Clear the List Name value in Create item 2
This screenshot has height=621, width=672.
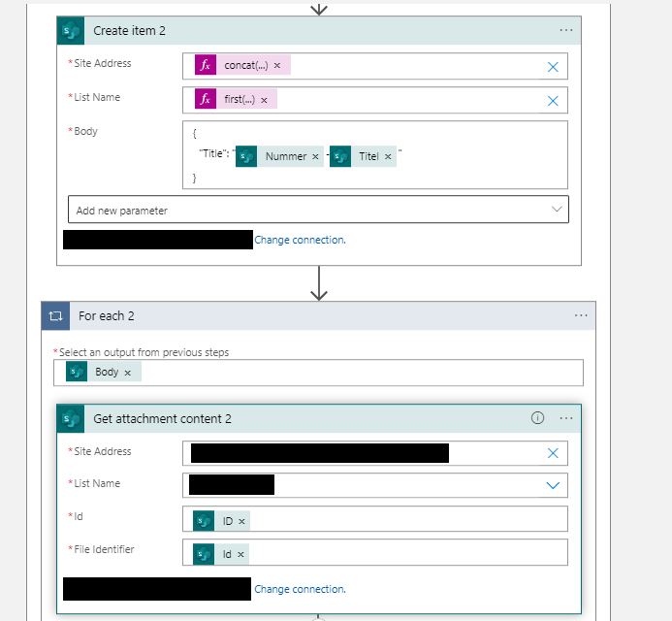[553, 101]
